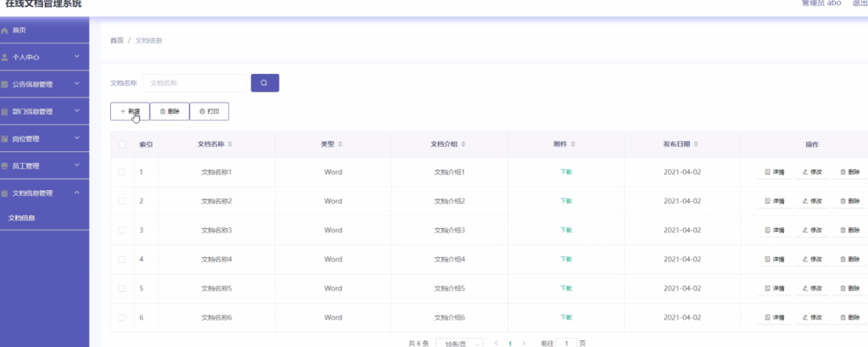Click the date cell for row 6

pyautogui.click(x=682, y=317)
